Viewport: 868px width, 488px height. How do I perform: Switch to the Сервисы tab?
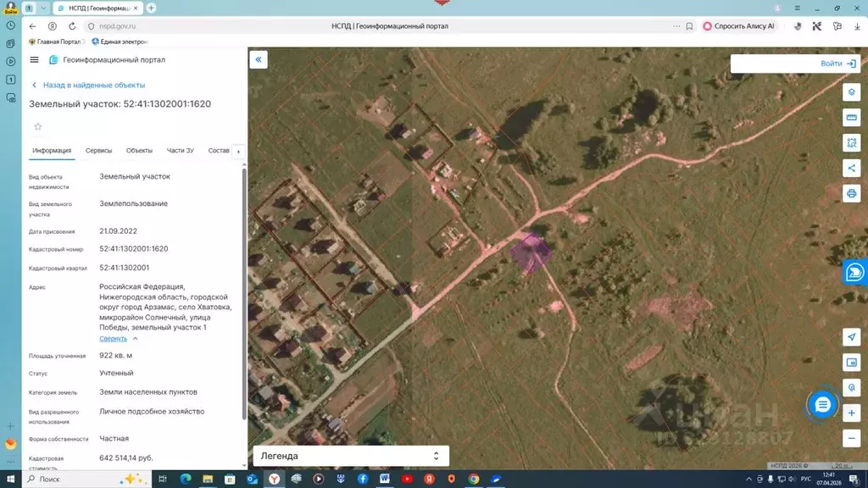(x=101, y=150)
